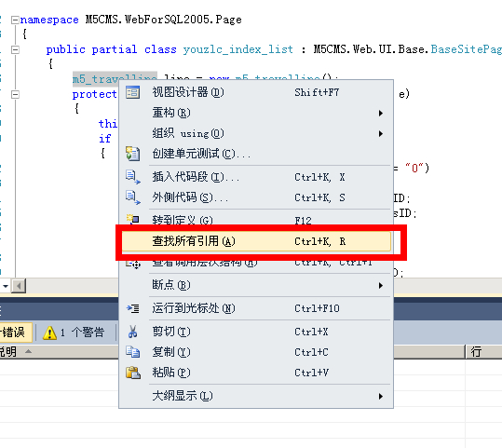Toggle the 错误 filter button
The width and height of the screenshot is (502, 448).
pyautogui.click(x=15, y=333)
